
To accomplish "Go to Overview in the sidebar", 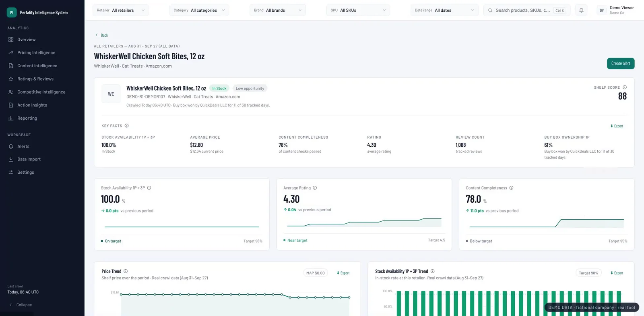I will click(x=42, y=39).
